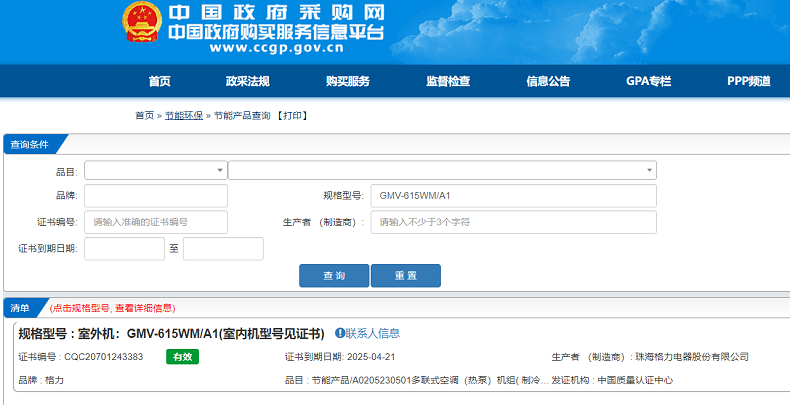Click the expiry date 2025-04-21
This screenshot has width=790, height=405.
pyautogui.click(x=371, y=357)
